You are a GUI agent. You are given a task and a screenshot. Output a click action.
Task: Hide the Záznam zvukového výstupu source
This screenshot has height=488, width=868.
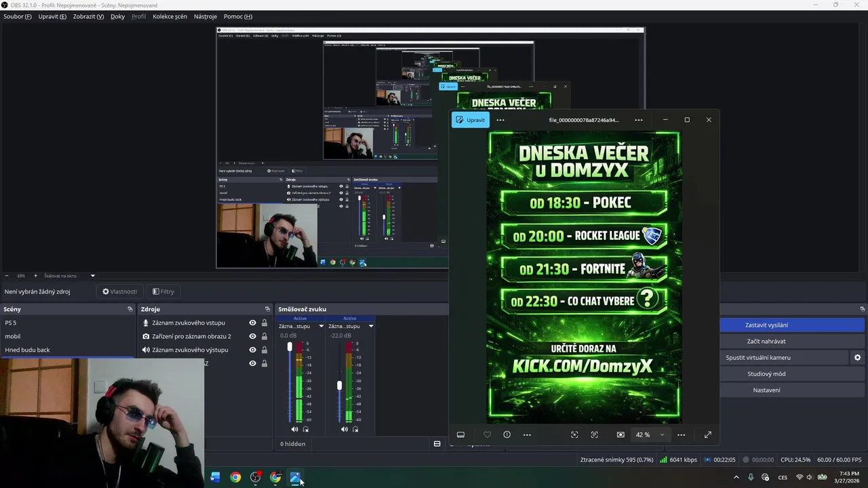(x=253, y=350)
